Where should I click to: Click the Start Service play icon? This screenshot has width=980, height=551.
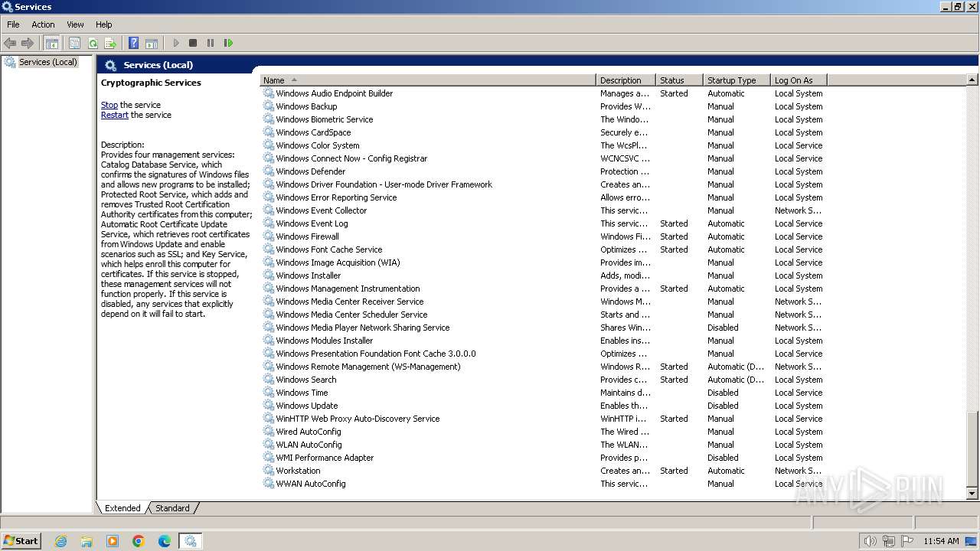[176, 44]
